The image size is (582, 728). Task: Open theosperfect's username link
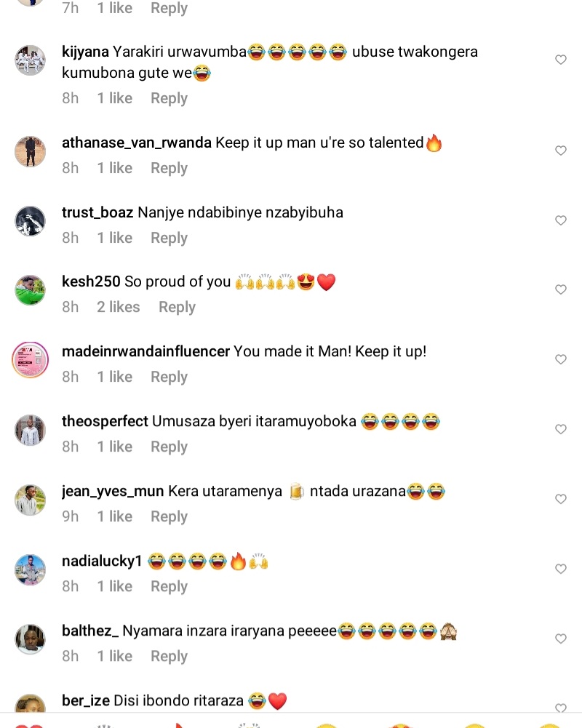tap(105, 421)
